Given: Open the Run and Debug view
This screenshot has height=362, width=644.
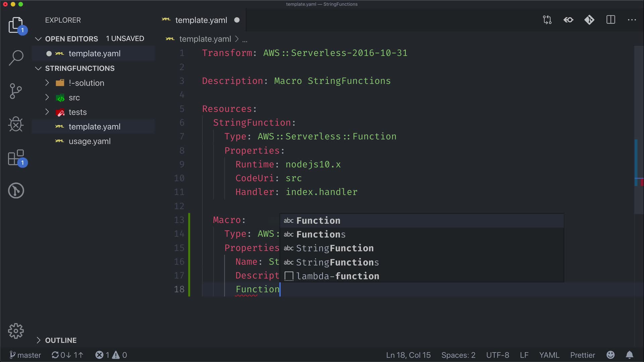Looking at the screenshot, I should point(16,124).
